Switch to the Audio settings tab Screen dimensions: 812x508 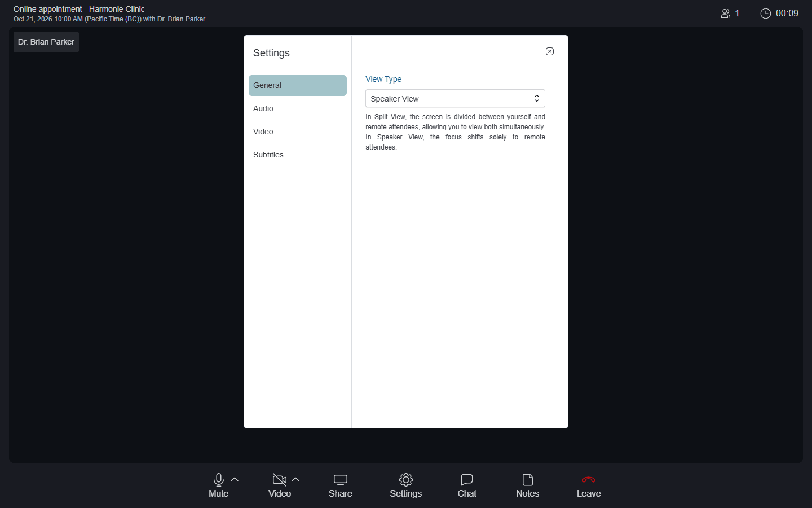(298, 108)
